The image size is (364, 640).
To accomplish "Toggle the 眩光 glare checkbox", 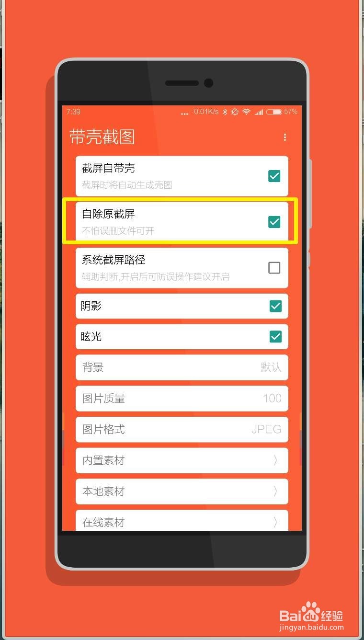I will coord(275,337).
